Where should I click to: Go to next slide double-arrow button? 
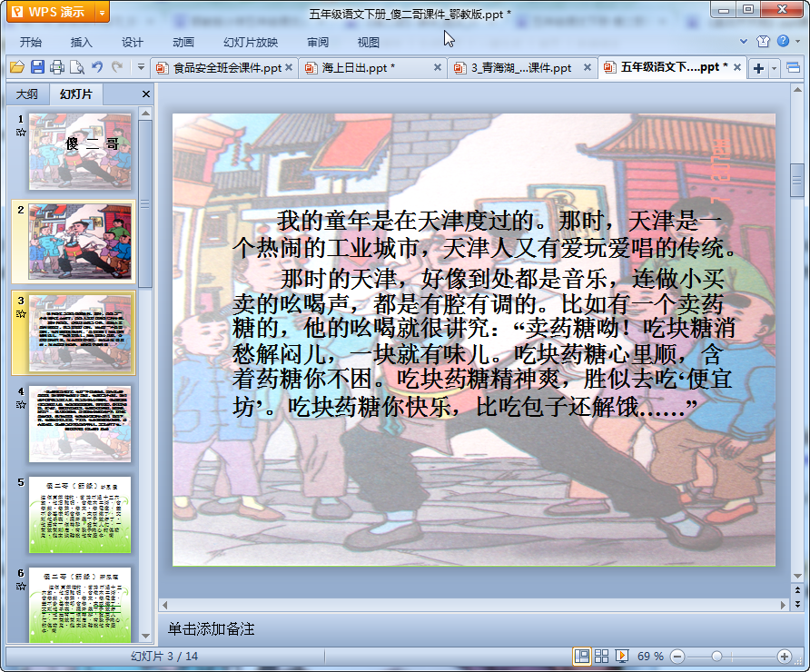click(x=797, y=603)
